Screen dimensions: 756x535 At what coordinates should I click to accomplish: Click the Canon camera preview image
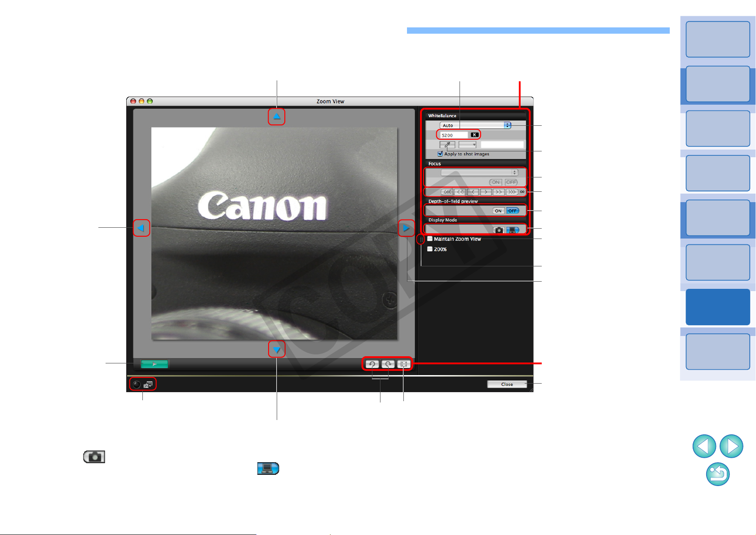(x=274, y=234)
